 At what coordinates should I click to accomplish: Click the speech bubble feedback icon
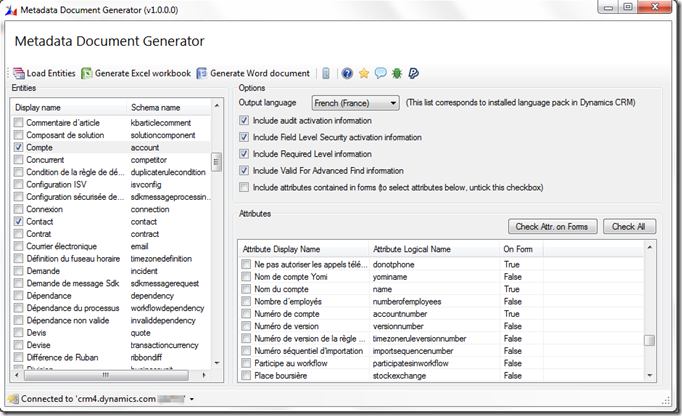point(380,73)
